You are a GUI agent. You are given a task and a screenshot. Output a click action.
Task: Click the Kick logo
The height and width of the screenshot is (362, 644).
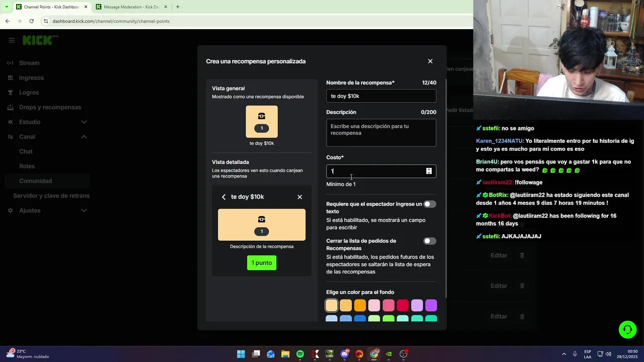click(x=40, y=40)
